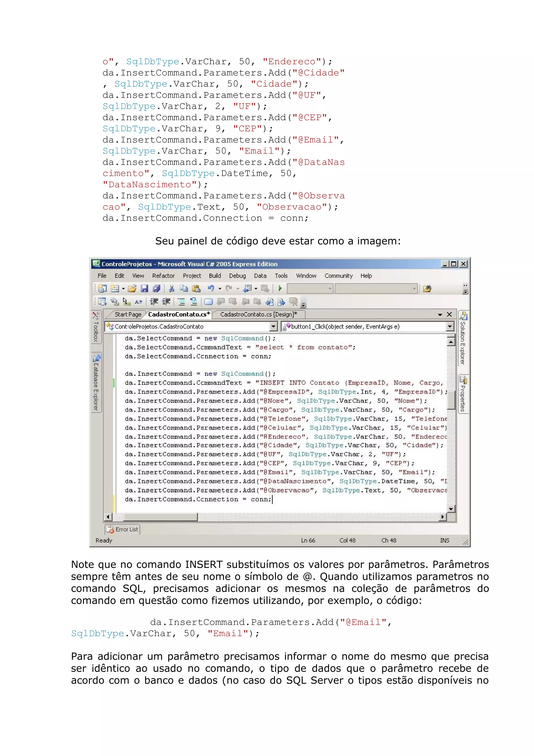Click the Navigate Forward icon
The width and height of the screenshot is (534, 756).
pyautogui.click(x=265, y=289)
